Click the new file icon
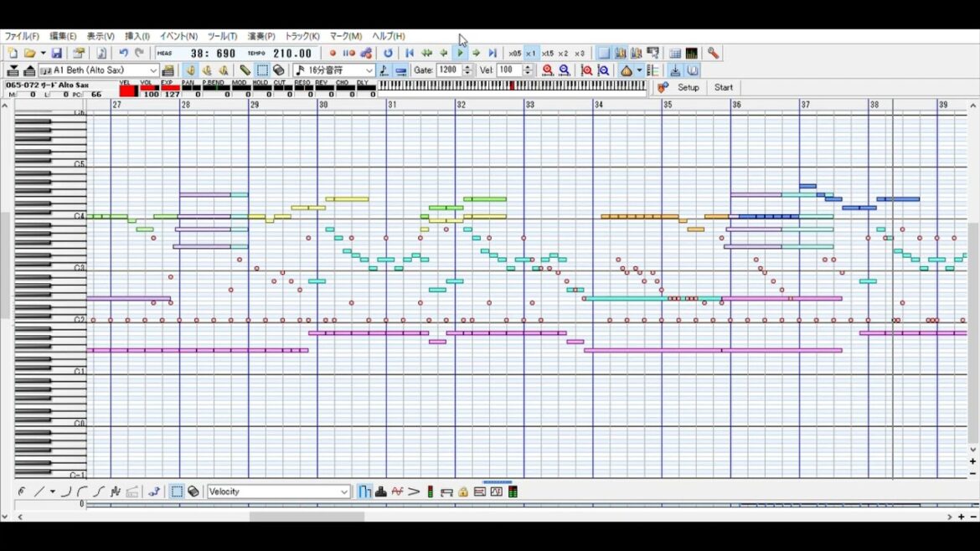980x551 pixels. click(x=12, y=54)
